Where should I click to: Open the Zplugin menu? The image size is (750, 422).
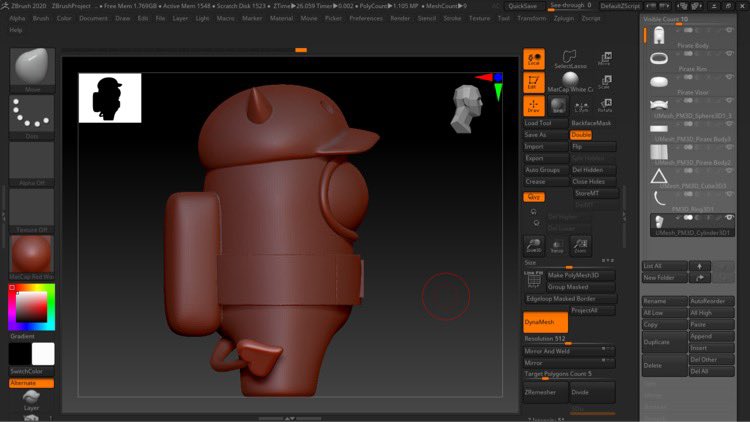[563, 18]
